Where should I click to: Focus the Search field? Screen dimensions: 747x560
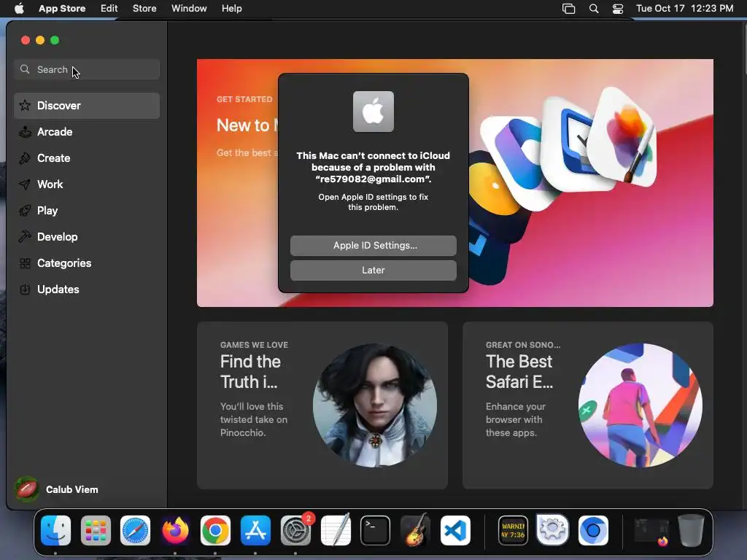[x=87, y=69]
